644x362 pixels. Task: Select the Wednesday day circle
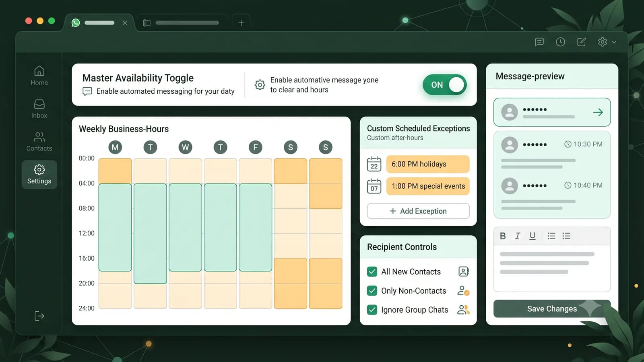pos(185,147)
